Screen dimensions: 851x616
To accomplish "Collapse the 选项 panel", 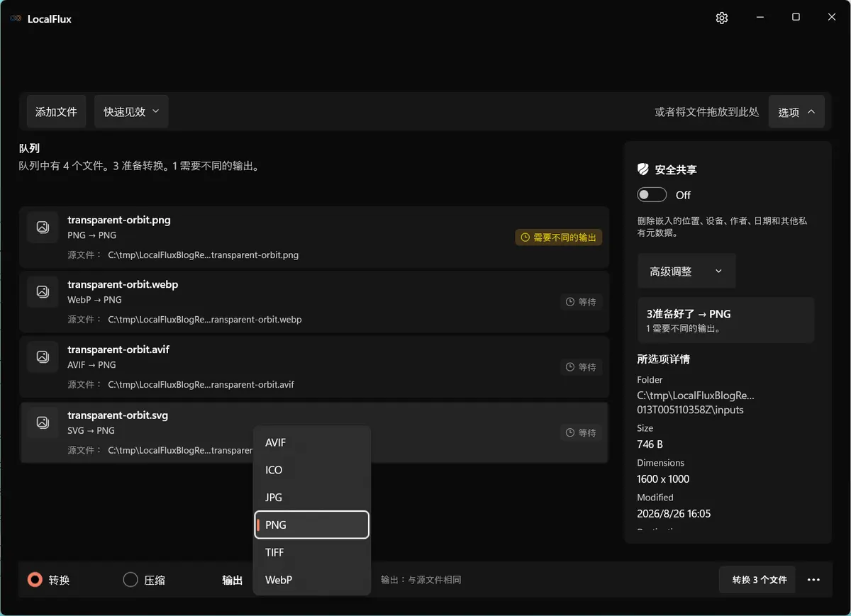I will 796,111.
